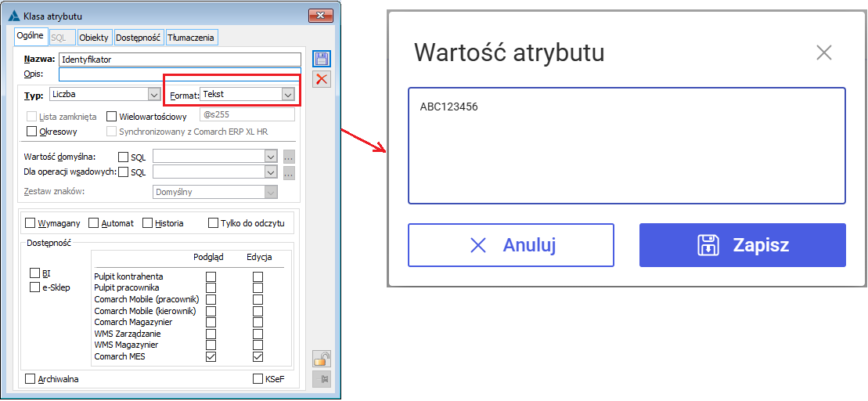
Task: Open the Dostępność tab
Action: coord(138,38)
